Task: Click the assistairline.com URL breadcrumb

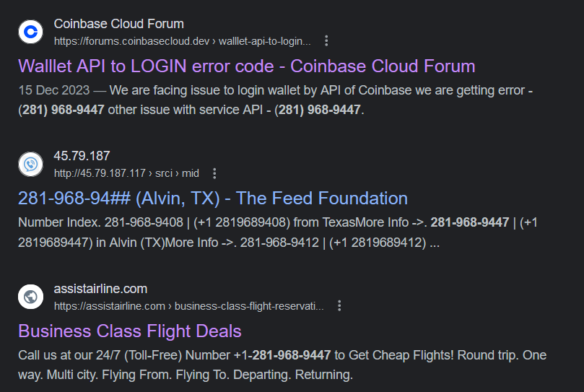Action: coord(189,306)
